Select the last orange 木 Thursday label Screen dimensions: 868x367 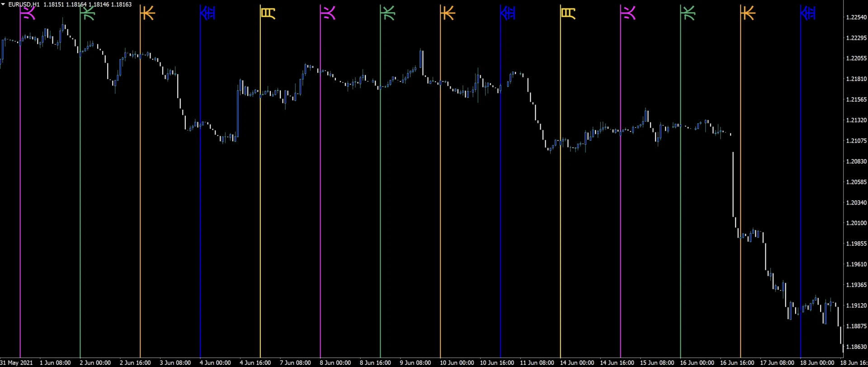(748, 13)
